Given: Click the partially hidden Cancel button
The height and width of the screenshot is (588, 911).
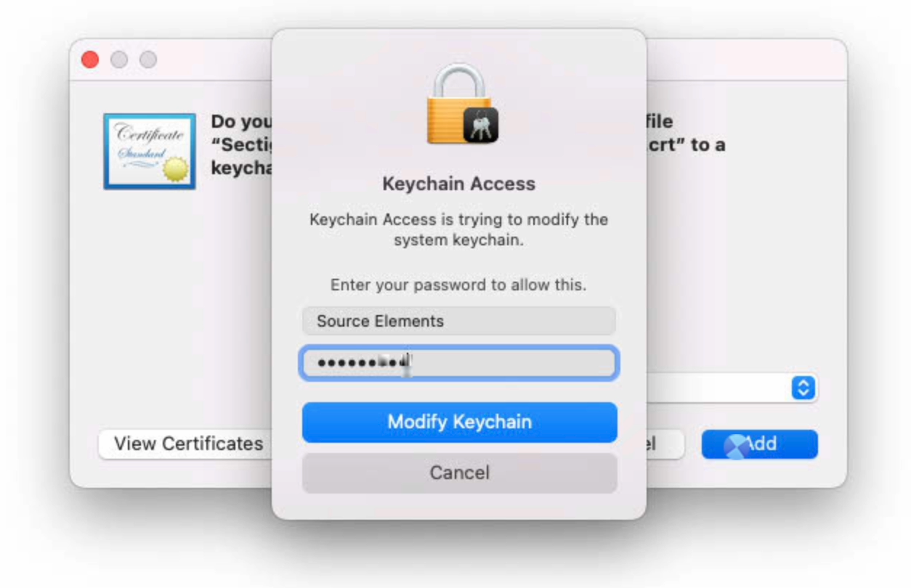Looking at the screenshot, I should coord(665,444).
